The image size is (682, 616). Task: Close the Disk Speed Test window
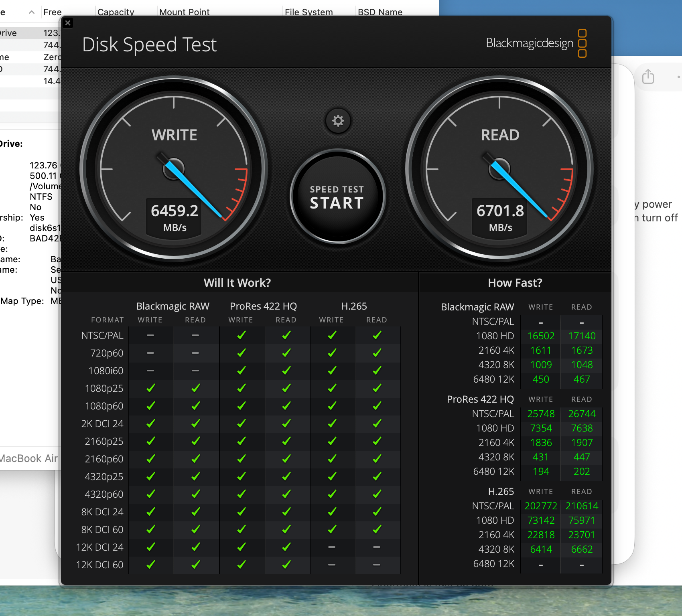point(68,23)
